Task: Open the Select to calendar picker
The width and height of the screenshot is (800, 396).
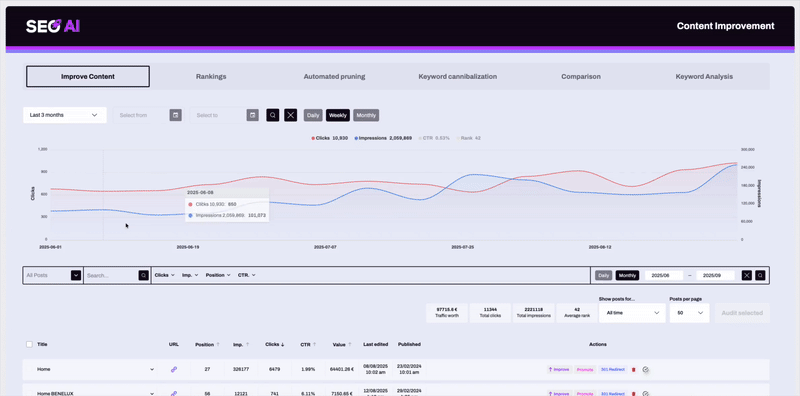Action: (253, 115)
